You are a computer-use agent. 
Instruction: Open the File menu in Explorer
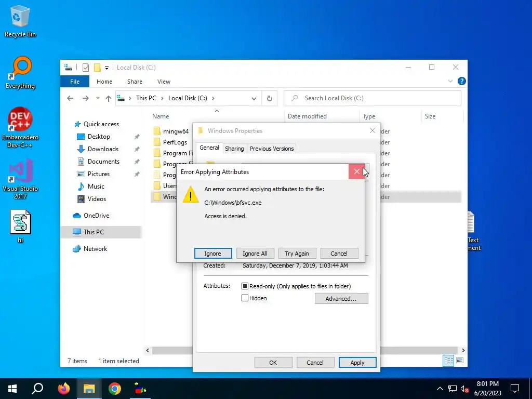75,82
